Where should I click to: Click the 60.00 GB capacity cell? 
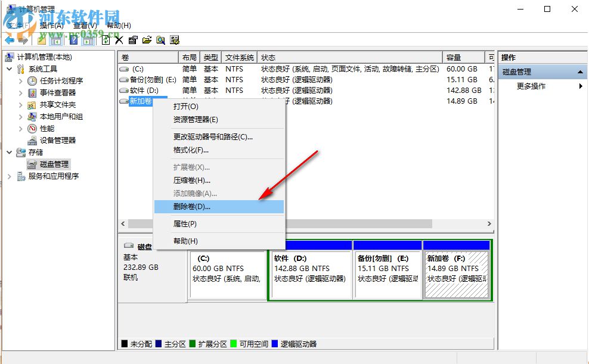coord(461,69)
